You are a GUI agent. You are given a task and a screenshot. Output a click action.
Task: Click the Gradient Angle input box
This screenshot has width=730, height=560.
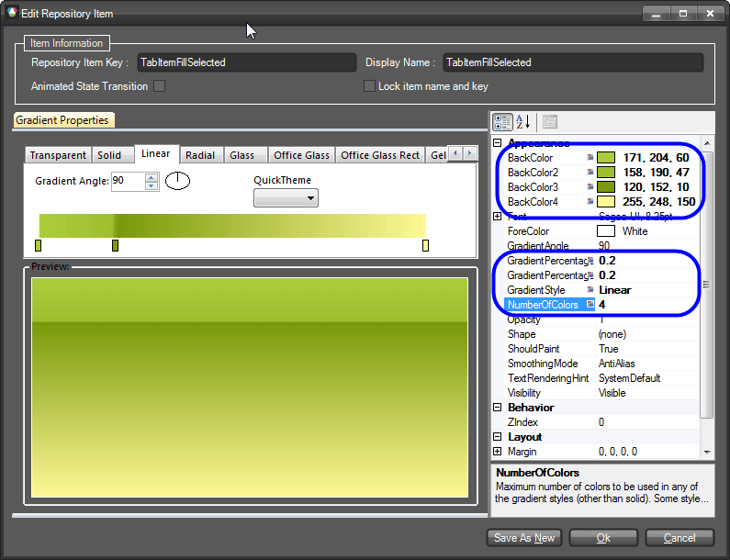pos(128,181)
